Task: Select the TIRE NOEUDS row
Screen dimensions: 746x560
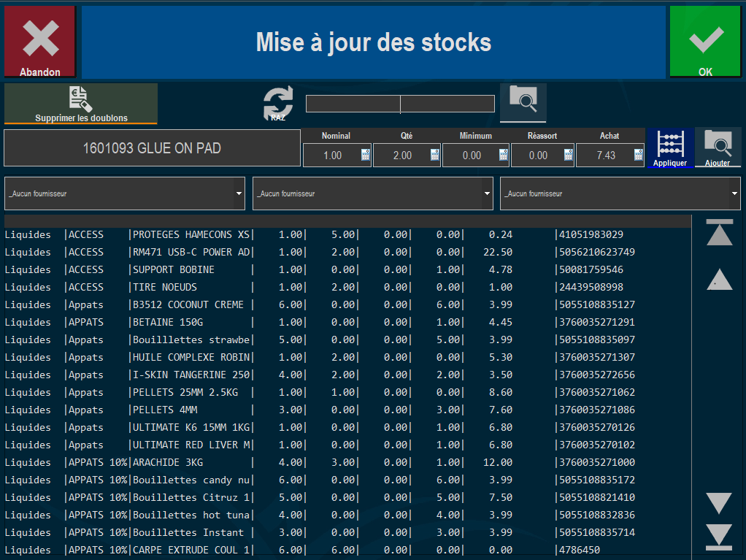Action: click(x=347, y=288)
